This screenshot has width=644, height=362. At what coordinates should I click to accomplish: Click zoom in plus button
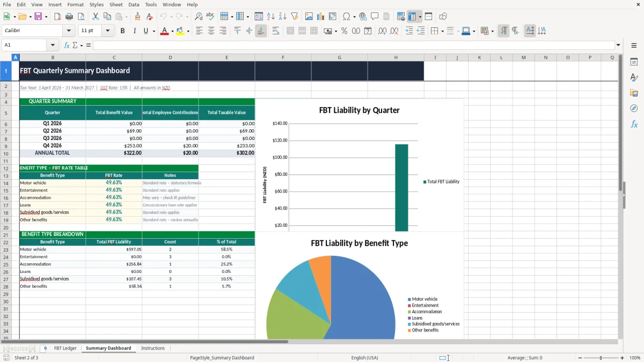pos(623,358)
